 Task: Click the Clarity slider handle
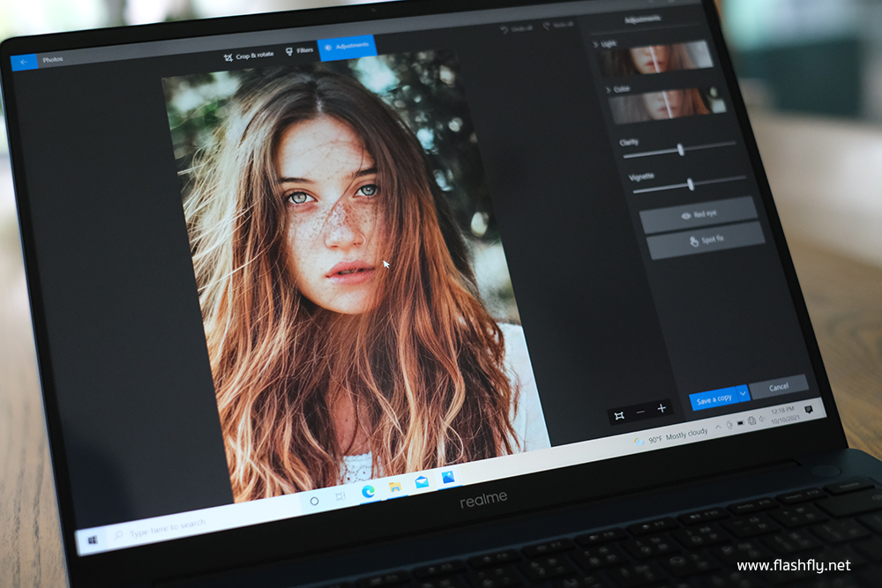point(680,150)
